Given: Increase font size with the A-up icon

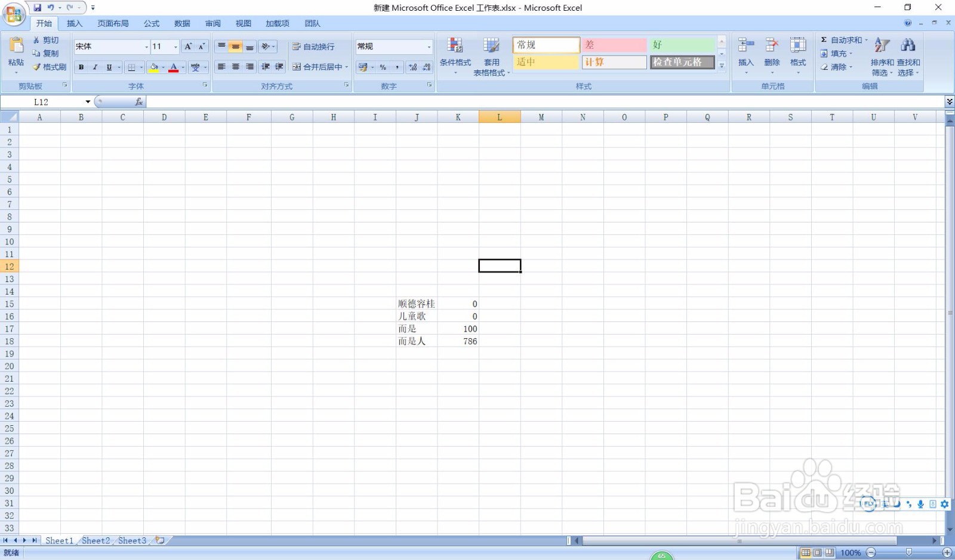Looking at the screenshot, I should click(188, 47).
